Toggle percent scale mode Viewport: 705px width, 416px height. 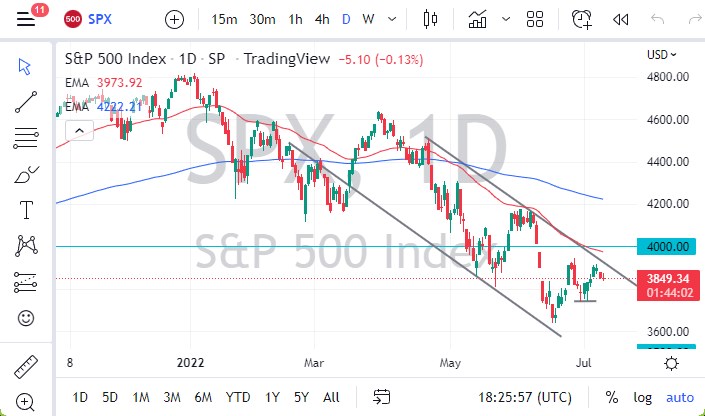click(x=611, y=396)
